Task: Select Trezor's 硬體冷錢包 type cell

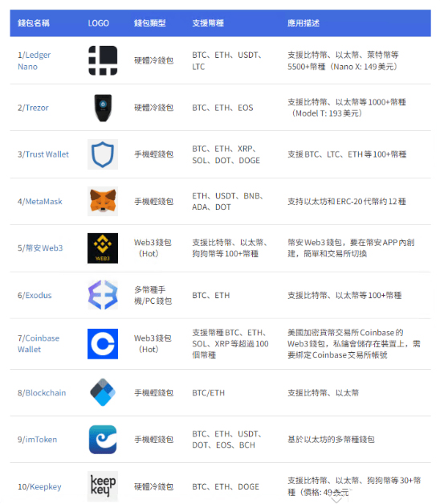Action: (153, 108)
